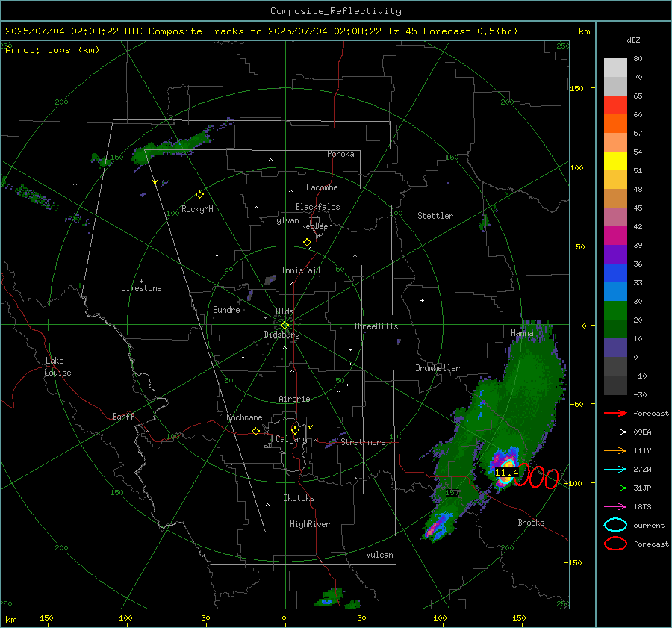Click the RedDeer city label
Screen dimensions: 672x628
[317, 226]
